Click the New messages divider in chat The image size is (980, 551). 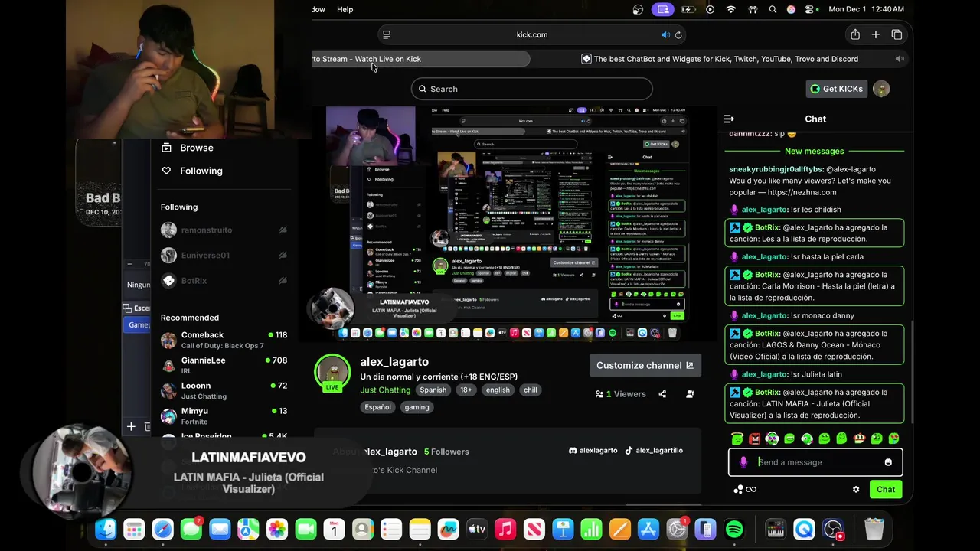(815, 151)
